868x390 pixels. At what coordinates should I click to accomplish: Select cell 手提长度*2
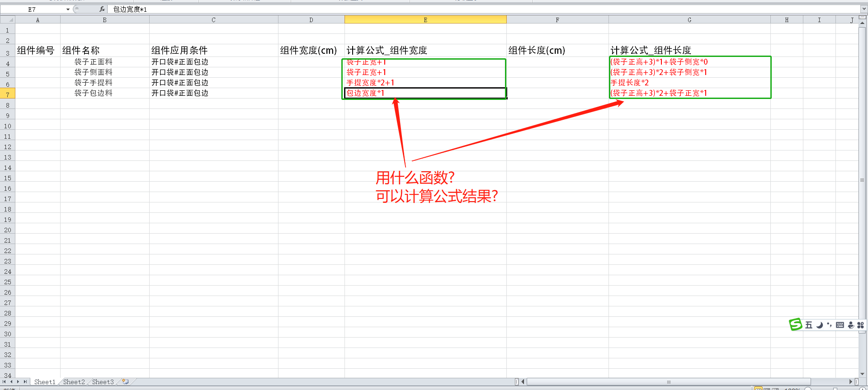pos(689,83)
